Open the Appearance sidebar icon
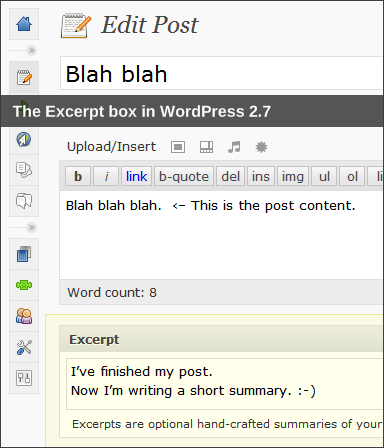Viewport: 384px width, 448px height. point(24,254)
